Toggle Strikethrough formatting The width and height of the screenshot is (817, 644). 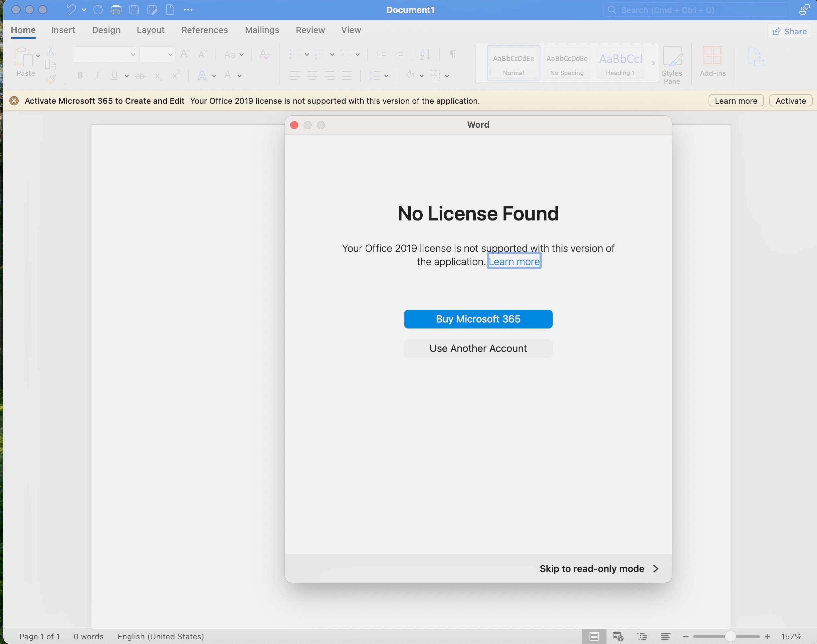tap(140, 76)
